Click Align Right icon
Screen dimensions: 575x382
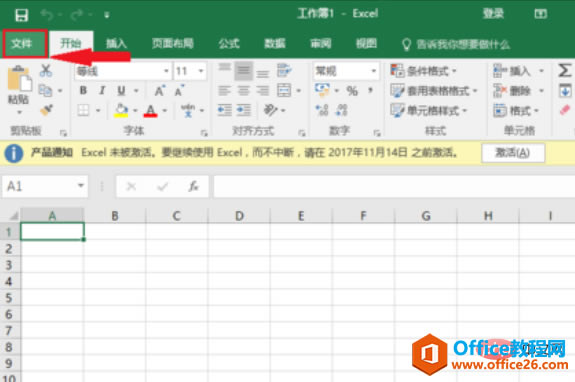(263, 90)
